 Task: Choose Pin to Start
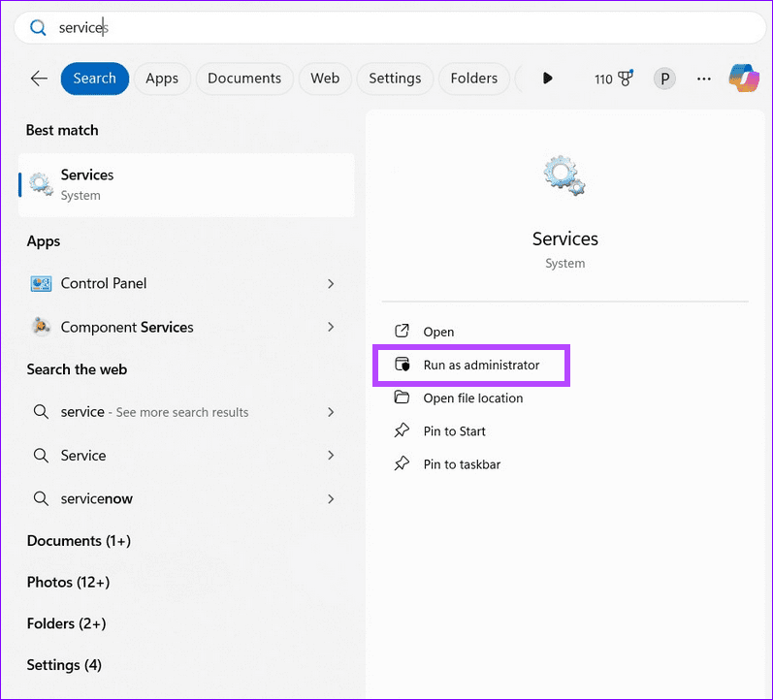[454, 431]
